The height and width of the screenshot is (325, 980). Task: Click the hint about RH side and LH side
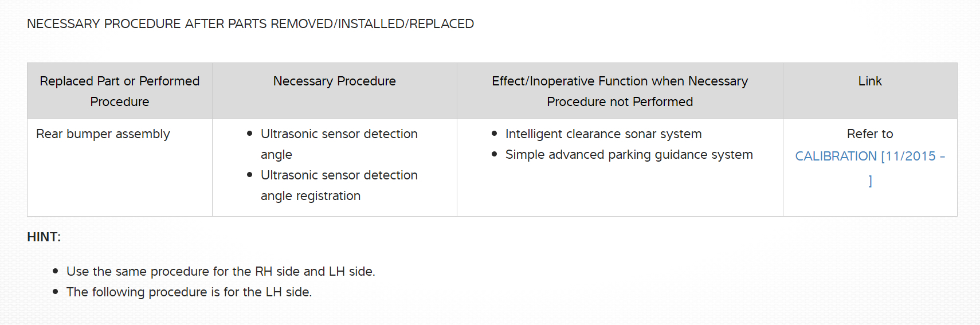[221, 272]
